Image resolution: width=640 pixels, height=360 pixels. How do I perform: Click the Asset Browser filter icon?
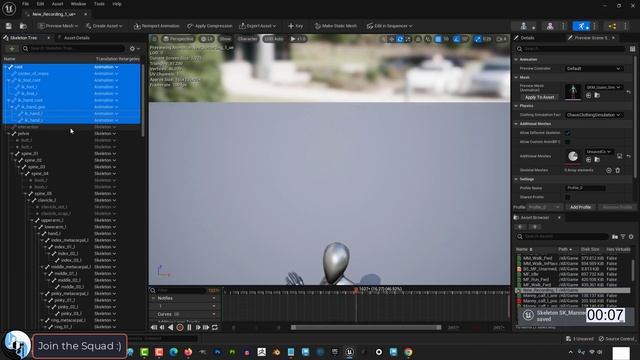click(x=623, y=237)
